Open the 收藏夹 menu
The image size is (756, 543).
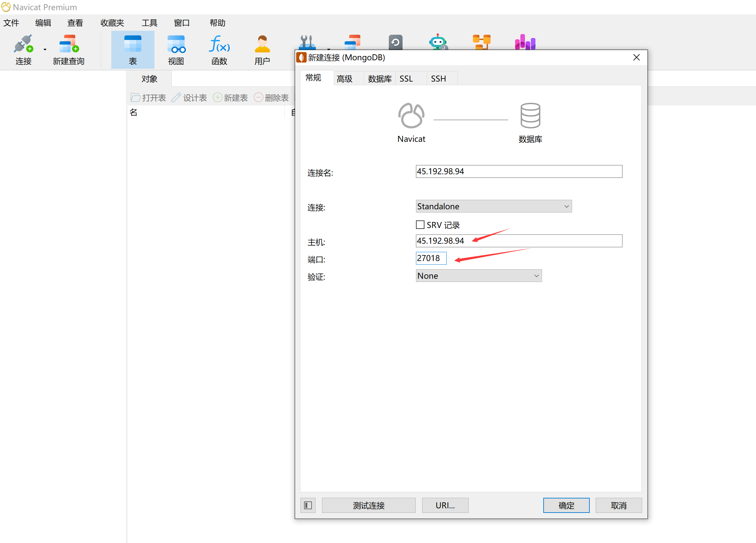[x=112, y=23]
